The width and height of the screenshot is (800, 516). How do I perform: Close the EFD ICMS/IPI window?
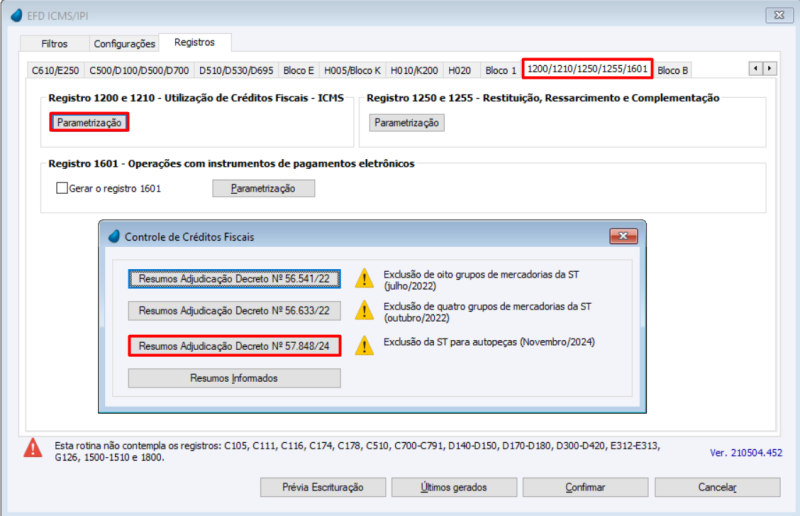coord(779,15)
